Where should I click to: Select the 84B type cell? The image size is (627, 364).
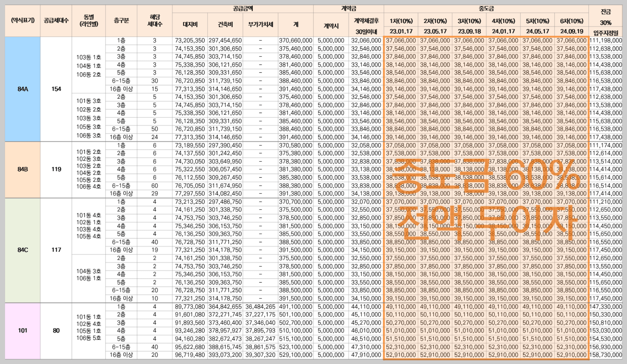pos(23,170)
